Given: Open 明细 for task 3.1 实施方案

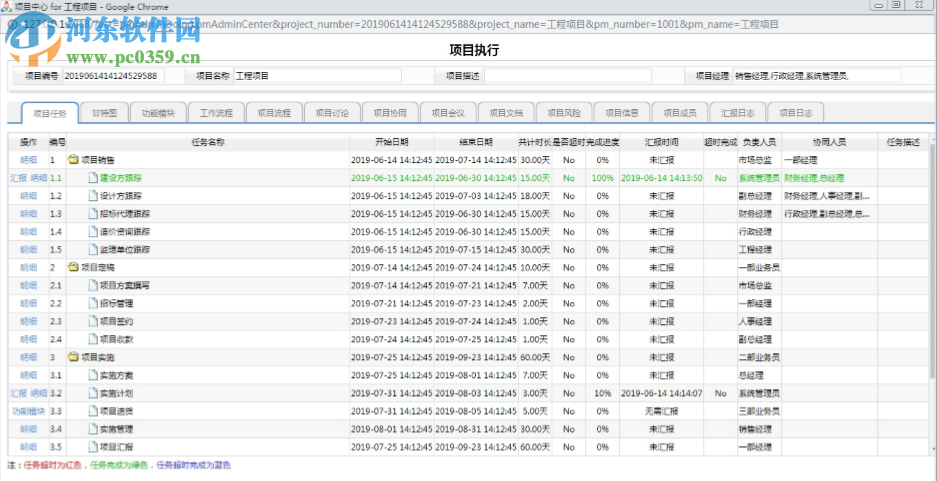Looking at the screenshot, I should pyautogui.click(x=28, y=375).
